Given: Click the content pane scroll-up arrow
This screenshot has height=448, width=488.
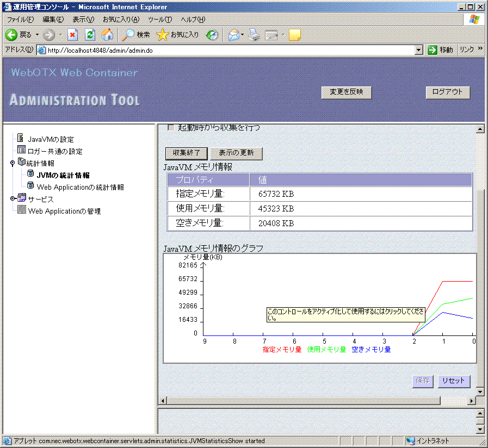Looking at the screenshot, I should 480,128.
